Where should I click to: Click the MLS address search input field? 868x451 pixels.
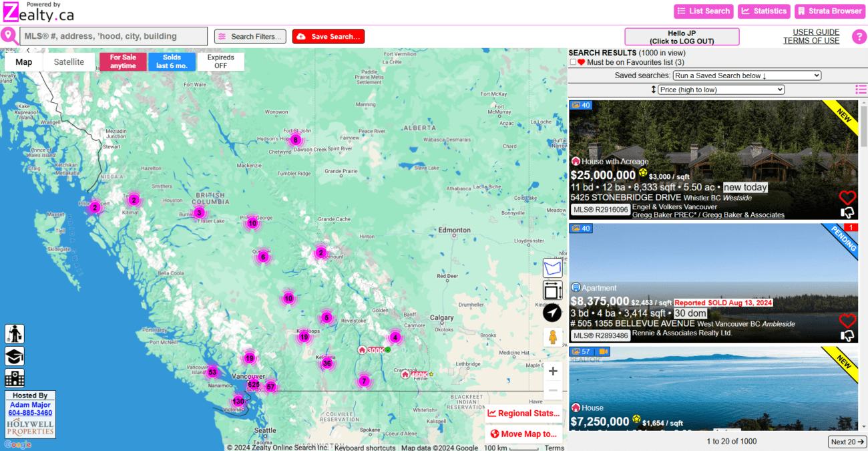(114, 36)
